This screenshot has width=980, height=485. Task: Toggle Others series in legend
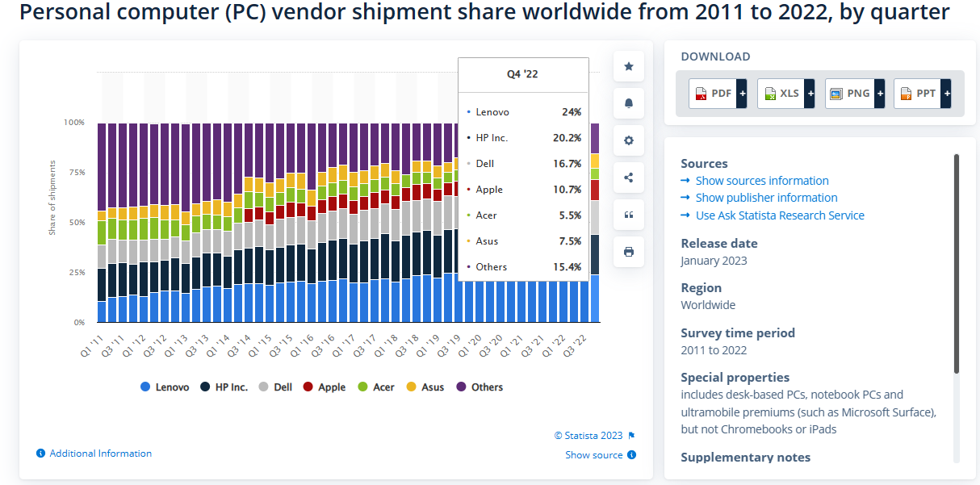pos(480,387)
